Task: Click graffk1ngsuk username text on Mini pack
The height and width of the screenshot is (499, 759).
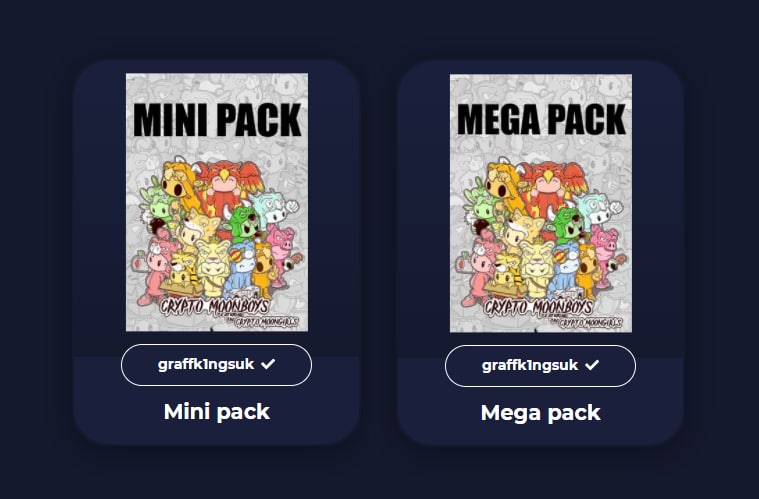Action: (x=206, y=364)
